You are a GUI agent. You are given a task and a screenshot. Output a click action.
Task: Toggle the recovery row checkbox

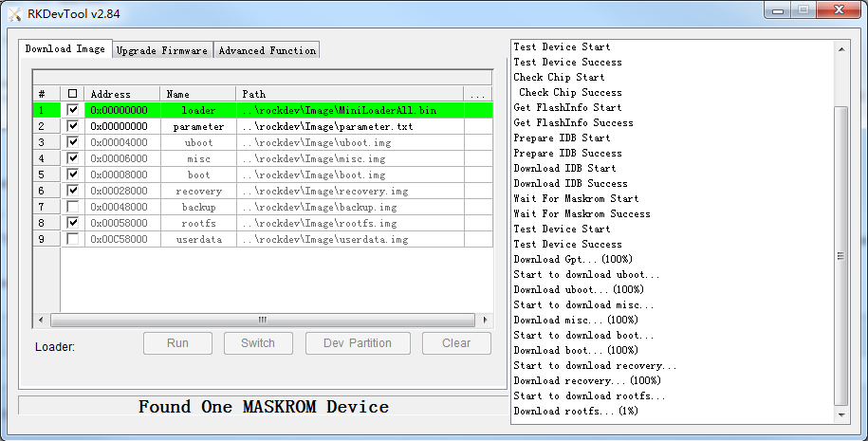72,190
